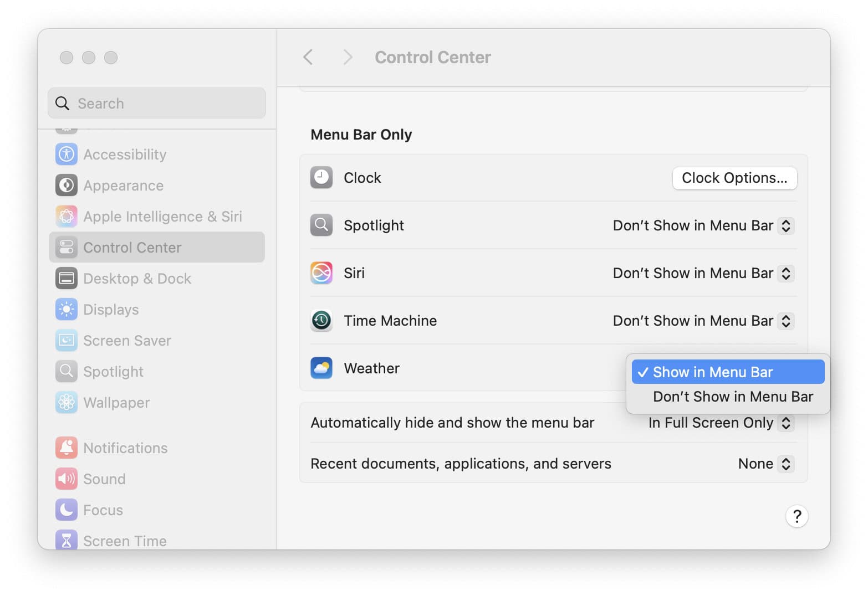Viewport: 868px width, 596px height.
Task: Click the Displays sun icon in sidebar
Action: tap(66, 310)
